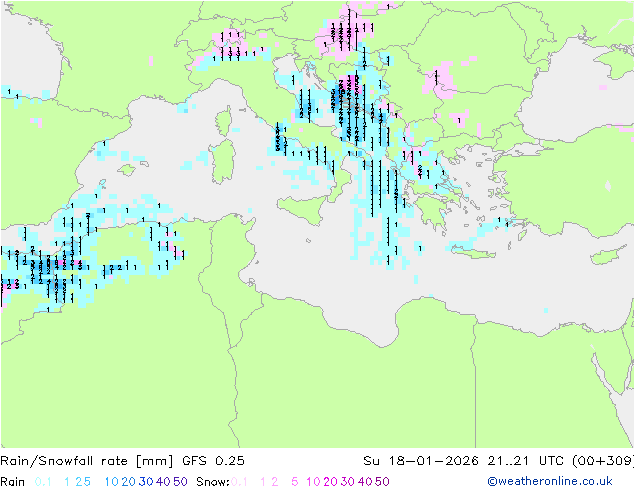
Task: Click the island of Corsica on the map
Action: point(224,121)
